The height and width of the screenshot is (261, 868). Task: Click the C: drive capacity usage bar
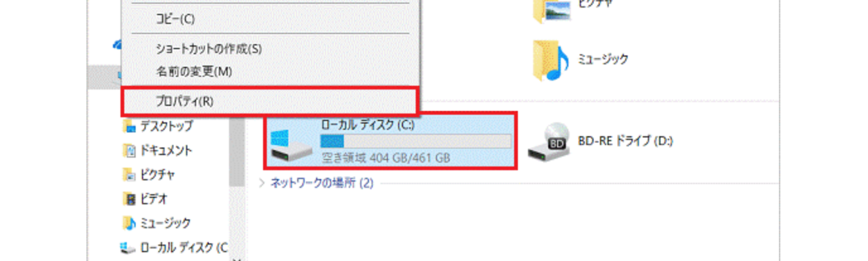(416, 141)
